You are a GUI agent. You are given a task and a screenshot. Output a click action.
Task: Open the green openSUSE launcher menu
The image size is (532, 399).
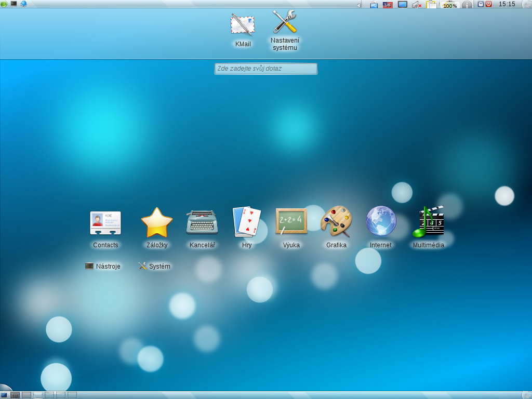[4, 4]
